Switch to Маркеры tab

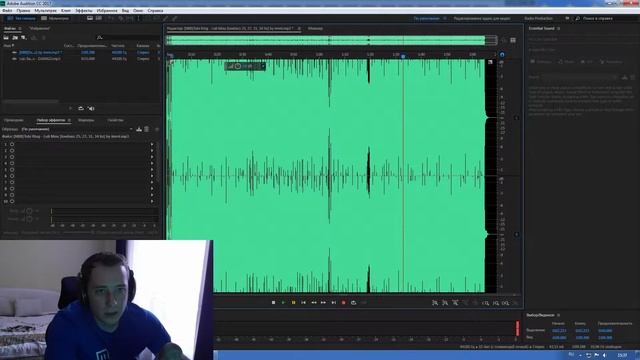coord(86,120)
